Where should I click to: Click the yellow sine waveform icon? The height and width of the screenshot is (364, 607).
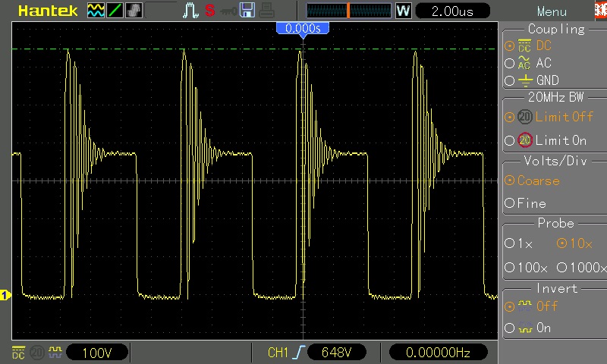[x=96, y=11]
